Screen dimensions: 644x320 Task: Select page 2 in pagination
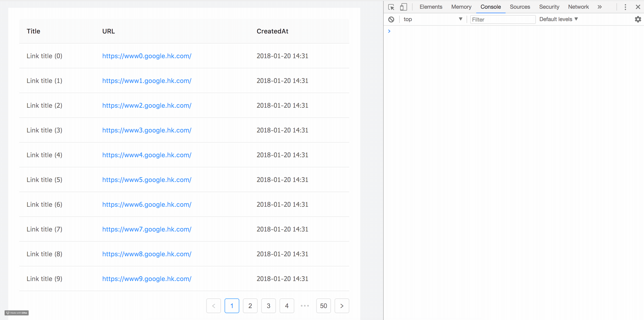click(250, 306)
